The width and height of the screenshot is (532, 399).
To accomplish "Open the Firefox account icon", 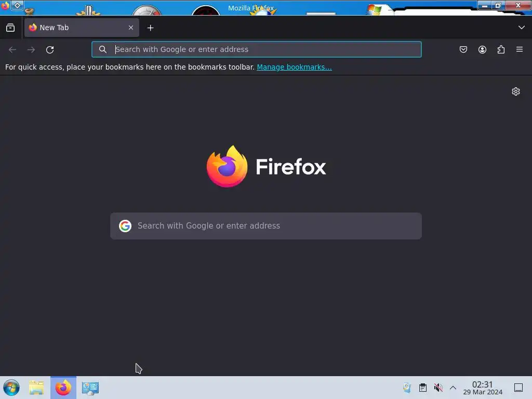I will [482, 49].
